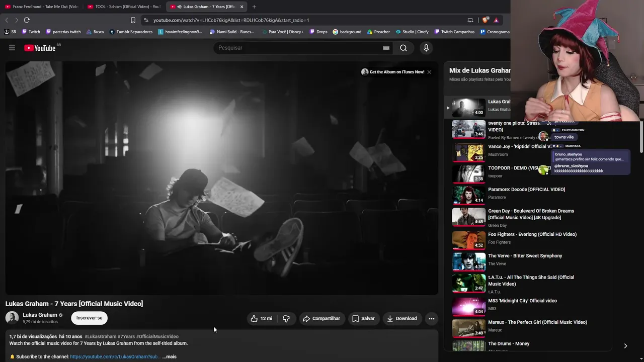The image size is (644, 362).
Task: Open Brave Shields icon in address bar
Action: (x=485, y=20)
